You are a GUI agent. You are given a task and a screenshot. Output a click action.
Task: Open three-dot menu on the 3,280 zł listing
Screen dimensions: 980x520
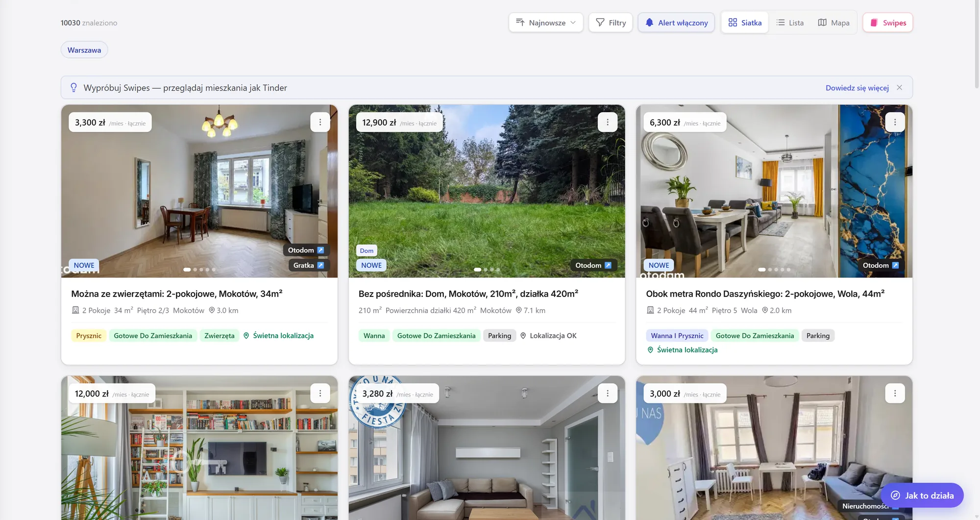point(608,393)
